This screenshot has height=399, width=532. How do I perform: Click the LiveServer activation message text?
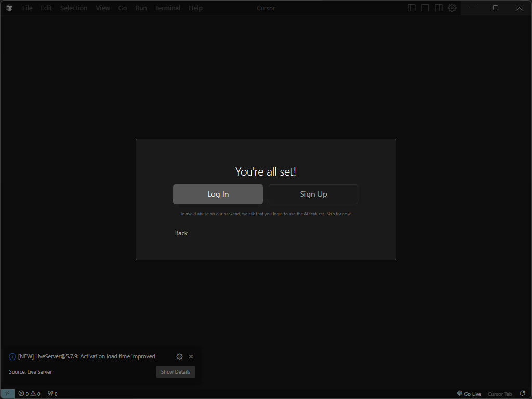[87, 356]
